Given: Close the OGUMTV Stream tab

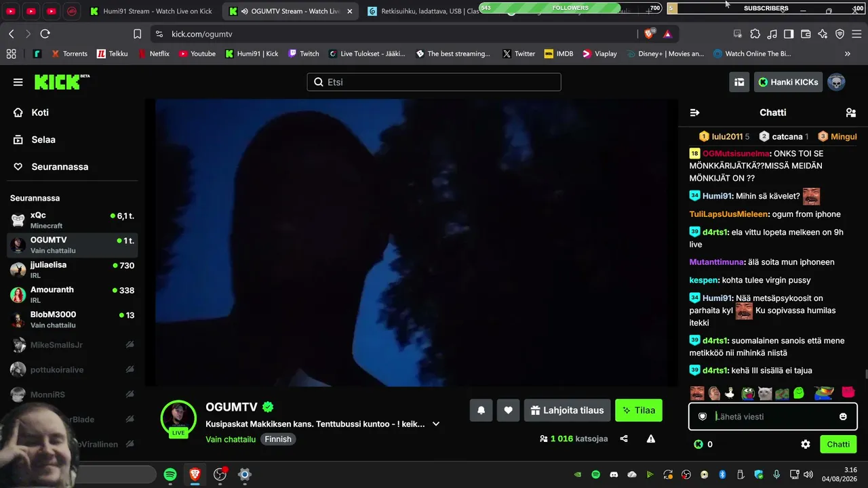Looking at the screenshot, I should [x=350, y=12].
